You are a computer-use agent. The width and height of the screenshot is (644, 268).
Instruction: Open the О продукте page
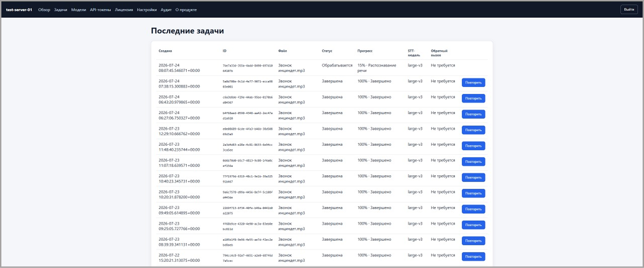tap(186, 10)
